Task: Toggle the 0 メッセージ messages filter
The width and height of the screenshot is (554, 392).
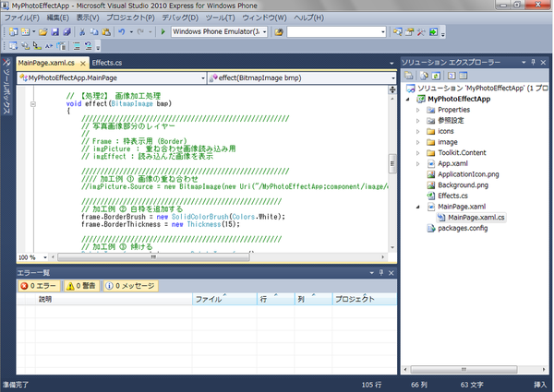Action: [131, 286]
